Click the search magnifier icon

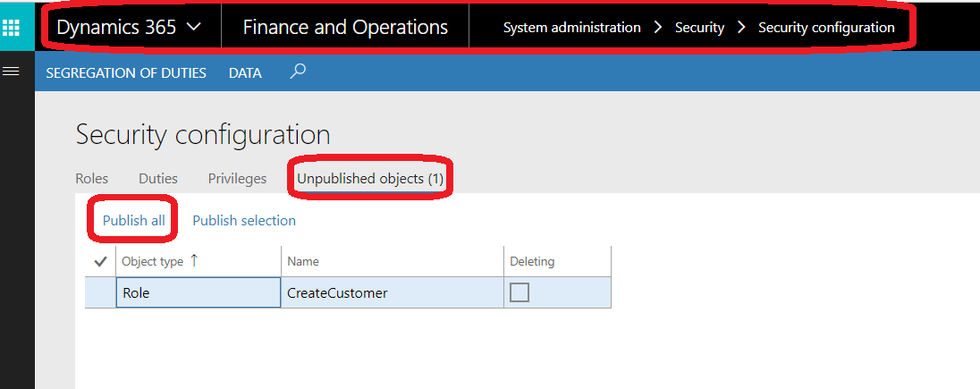(x=298, y=72)
